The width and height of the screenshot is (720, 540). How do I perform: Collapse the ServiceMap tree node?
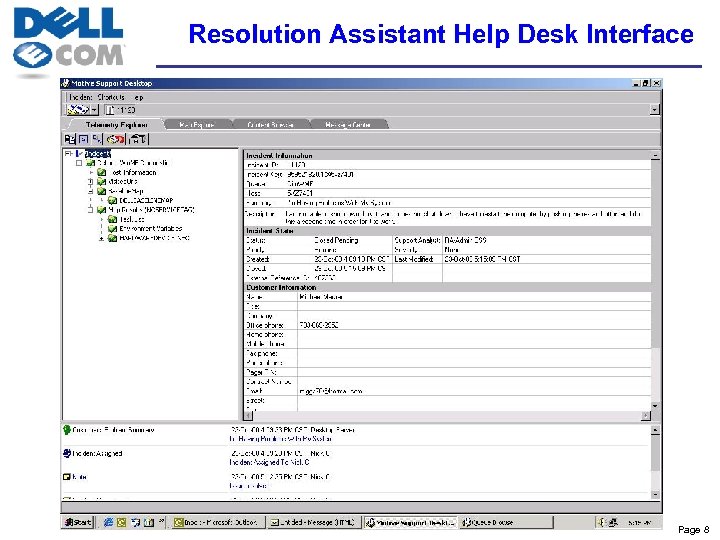90,191
